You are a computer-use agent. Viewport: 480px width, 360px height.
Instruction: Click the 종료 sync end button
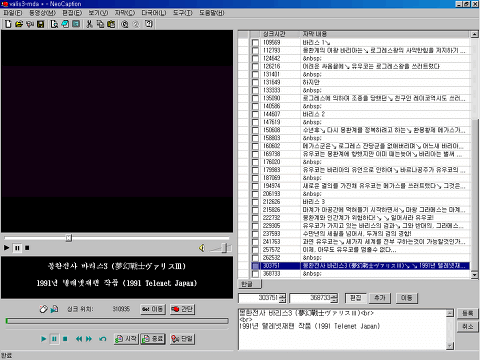tap(153, 339)
